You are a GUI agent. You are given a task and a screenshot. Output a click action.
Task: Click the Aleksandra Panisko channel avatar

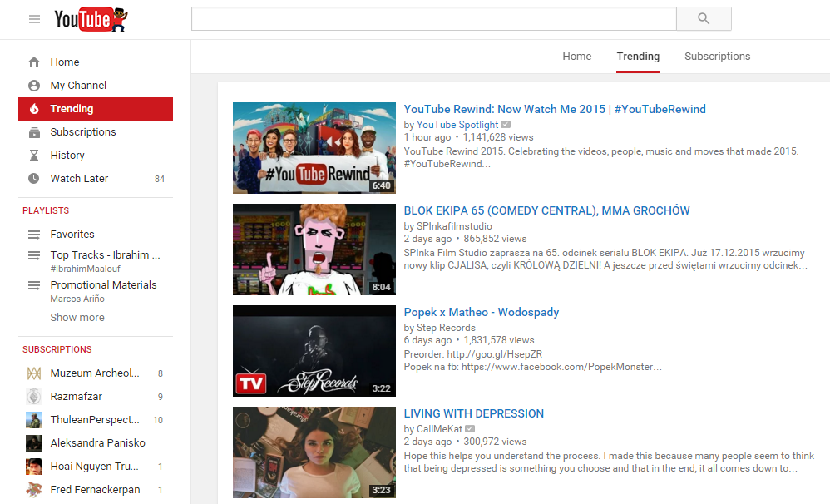coord(34,443)
